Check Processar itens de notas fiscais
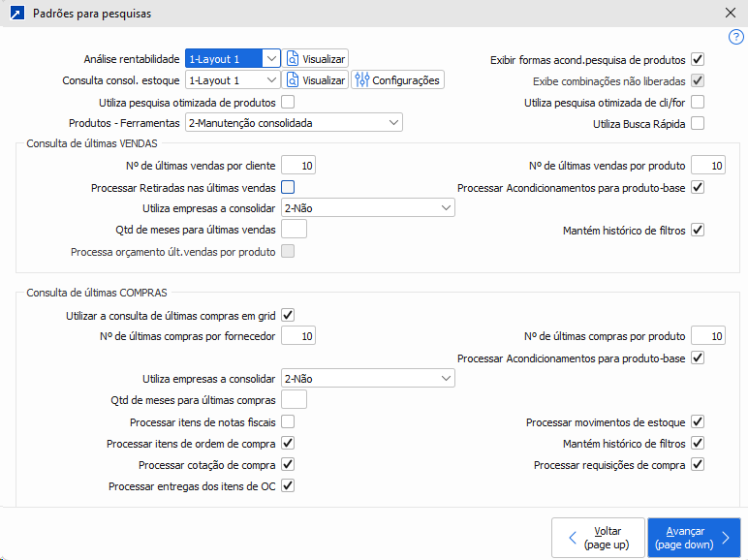Screen dimensions: 748x560 pos(288,422)
